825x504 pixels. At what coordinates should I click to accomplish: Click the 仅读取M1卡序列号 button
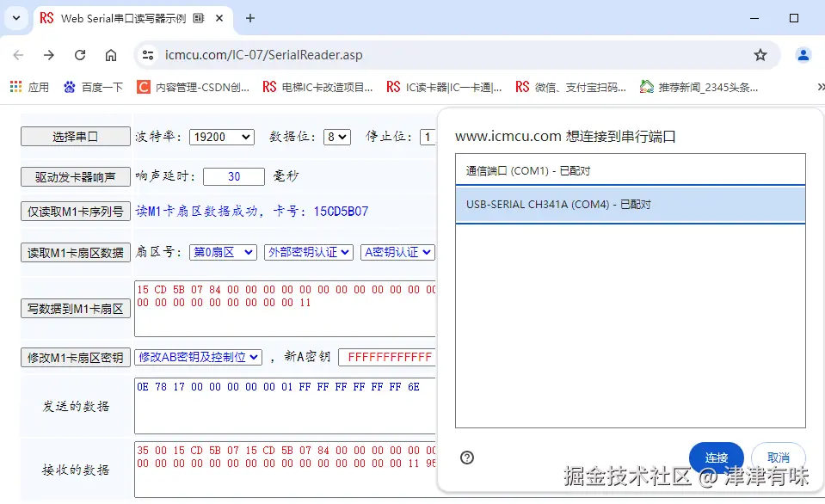[x=75, y=212]
